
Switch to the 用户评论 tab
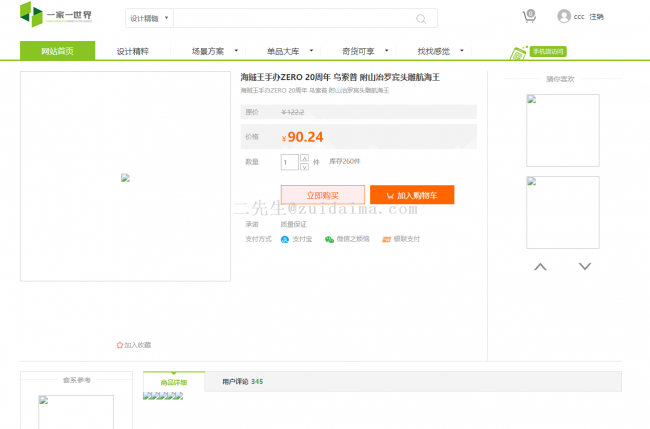tap(242, 382)
